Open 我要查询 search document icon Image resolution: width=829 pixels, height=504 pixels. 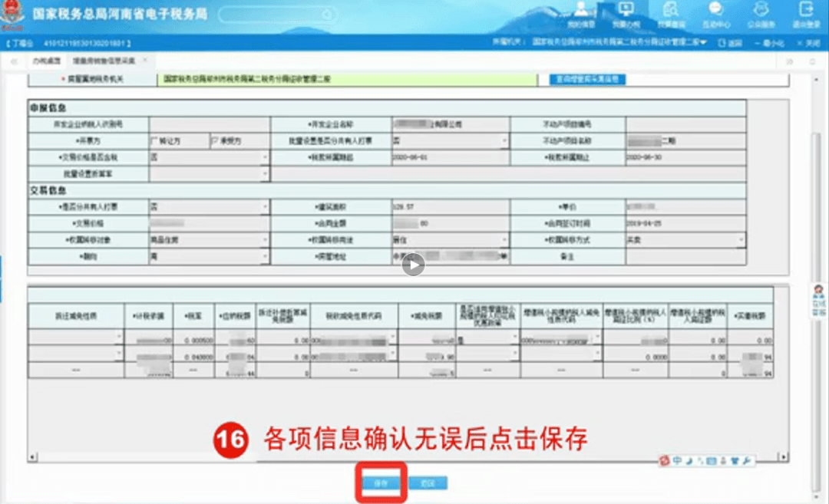coord(671,14)
